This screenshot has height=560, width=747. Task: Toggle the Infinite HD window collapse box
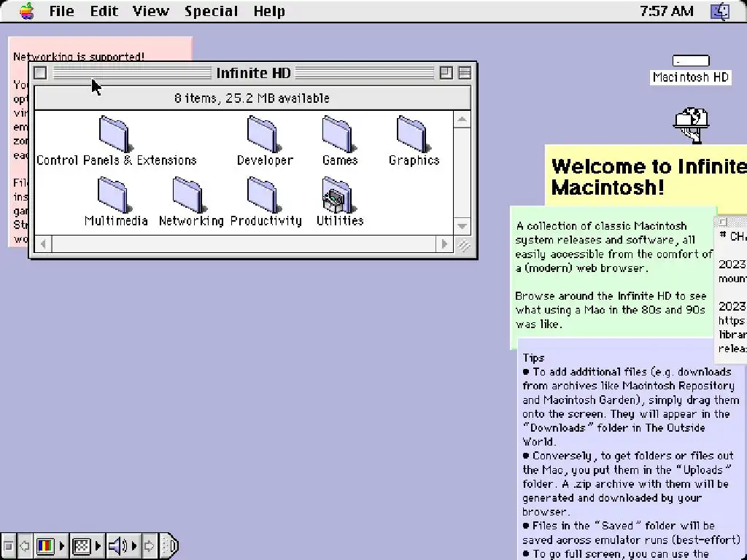465,73
